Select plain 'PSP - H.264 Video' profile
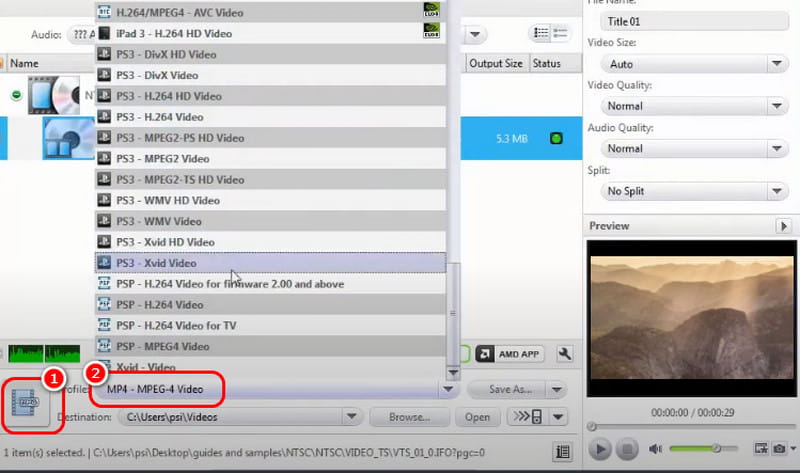This screenshot has height=473, width=800. pyautogui.click(x=270, y=305)
